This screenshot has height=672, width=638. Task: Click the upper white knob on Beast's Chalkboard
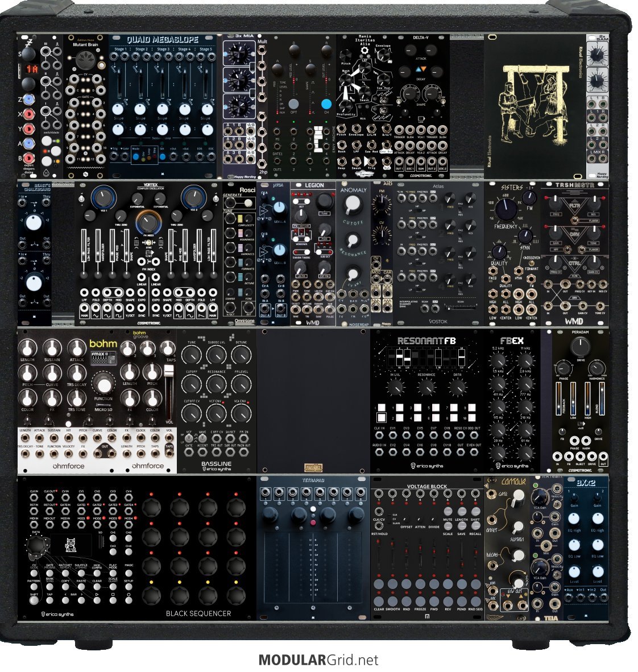[34, 222]
